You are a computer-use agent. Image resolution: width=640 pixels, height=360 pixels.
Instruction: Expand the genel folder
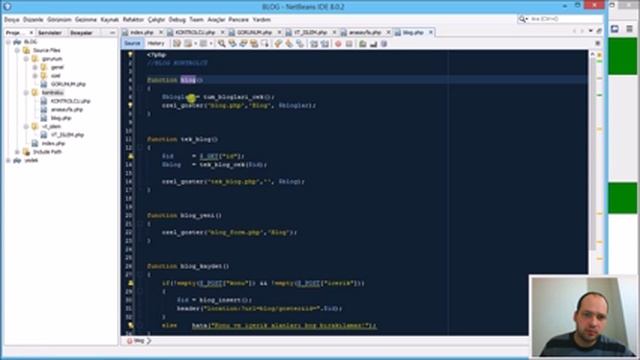[35, 67]
